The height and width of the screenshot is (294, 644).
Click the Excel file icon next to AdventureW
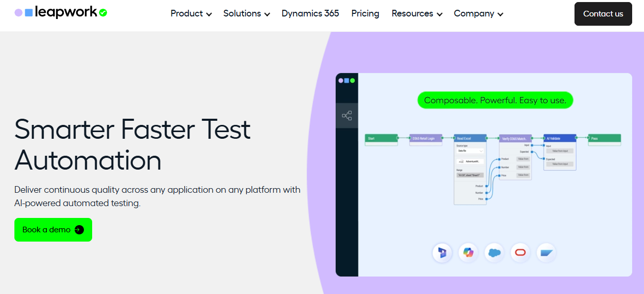(461, 161)
